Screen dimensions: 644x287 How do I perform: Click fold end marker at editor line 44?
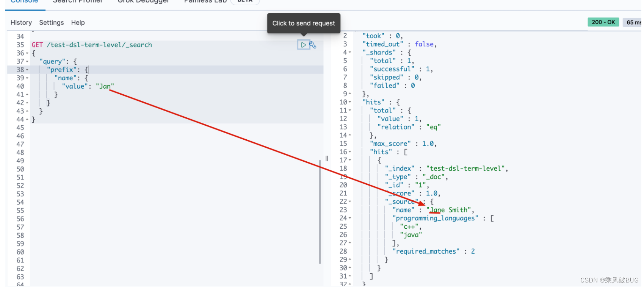click(27, 120)
